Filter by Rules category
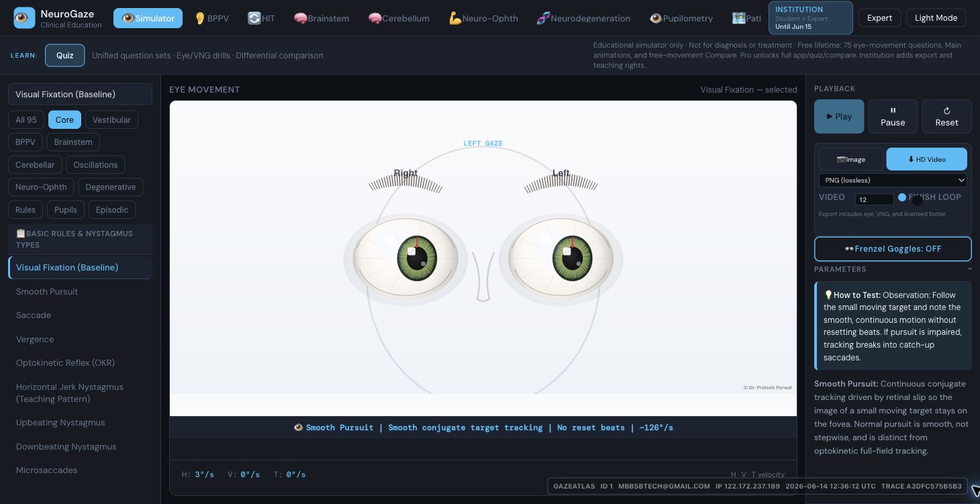 coord(26,209)
